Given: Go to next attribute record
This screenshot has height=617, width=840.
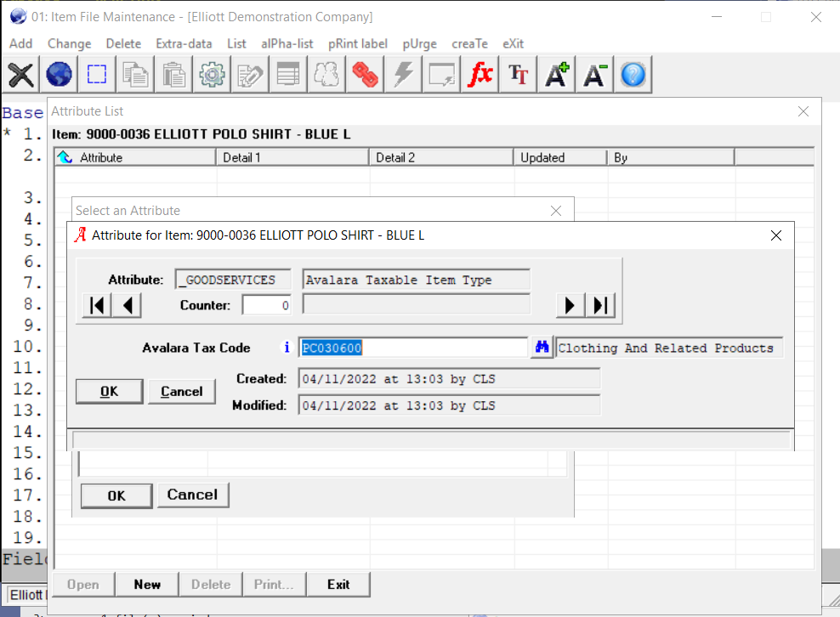Looking at the screenshot, I should pyautogui.click(x=570, y=305).
